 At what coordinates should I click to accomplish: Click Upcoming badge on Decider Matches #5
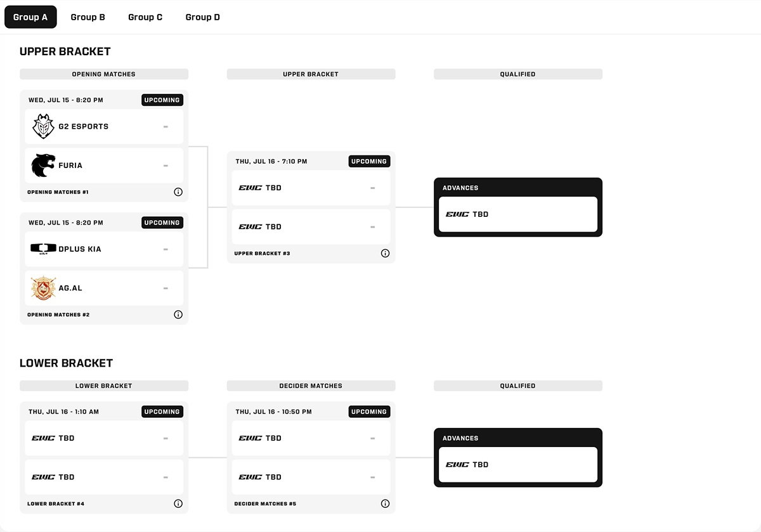(369, 412)
